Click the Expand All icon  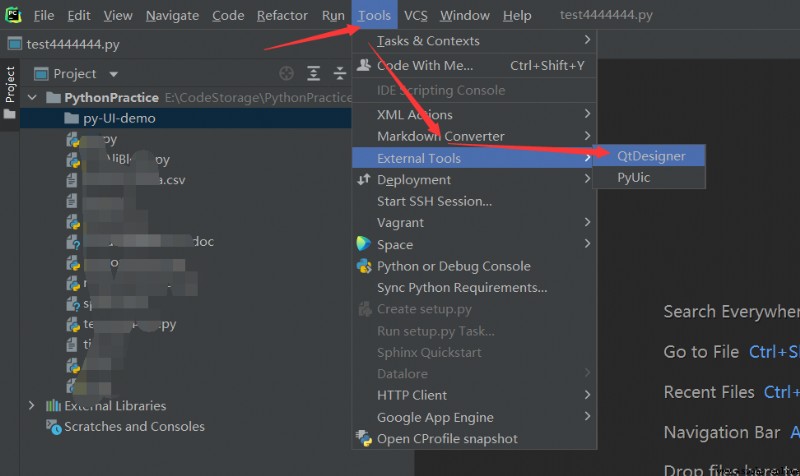(313, 73)
